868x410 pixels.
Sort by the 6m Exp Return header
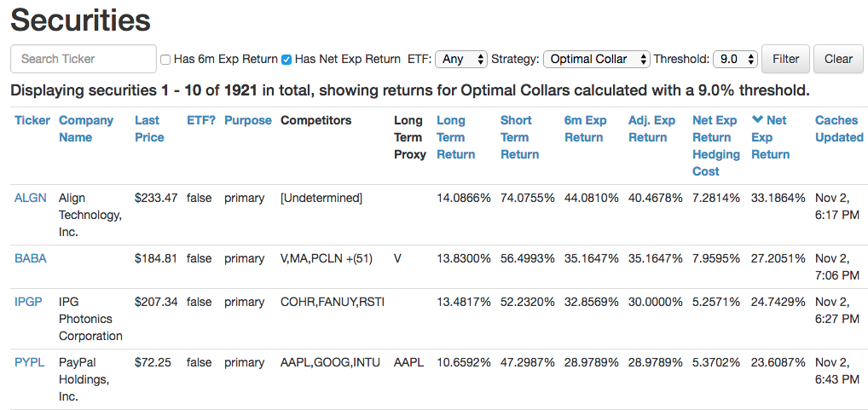pos(586,129)
